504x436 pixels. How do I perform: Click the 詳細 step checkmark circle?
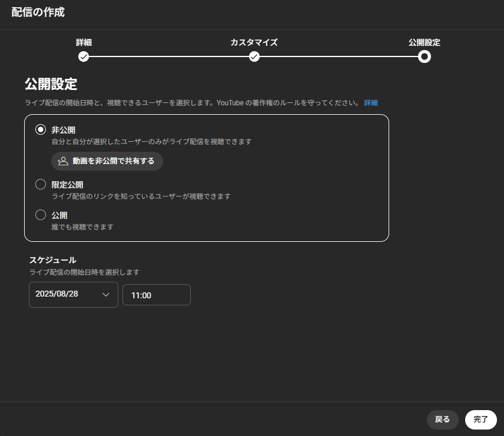pyautogui.click(x=84, y=57)
